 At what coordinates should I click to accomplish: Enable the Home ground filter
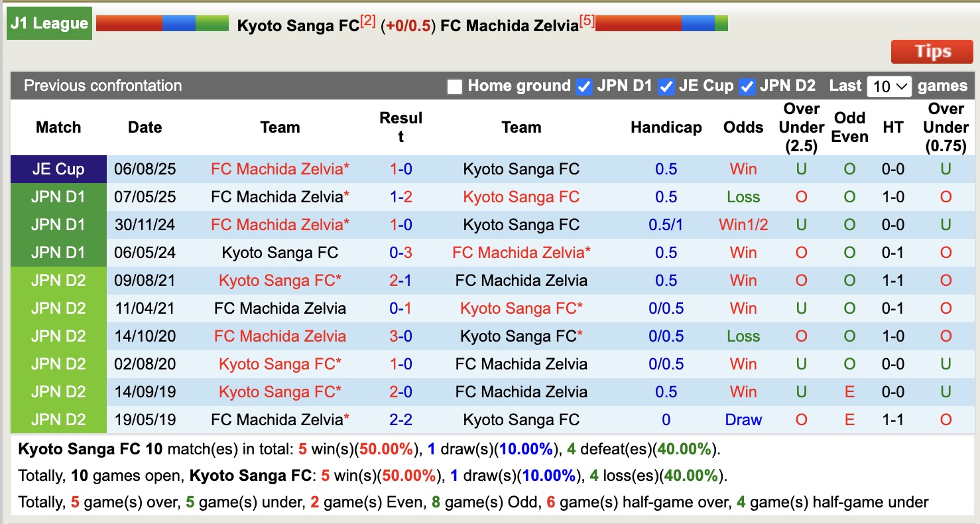tap(455, 86)
